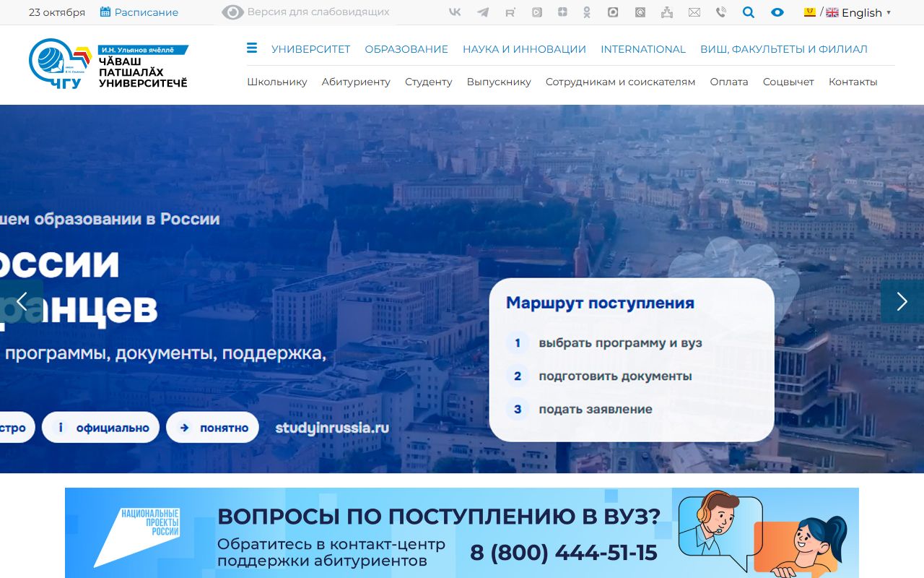Go to the Студенту section
924x578 pixels.
pos(429,82)
